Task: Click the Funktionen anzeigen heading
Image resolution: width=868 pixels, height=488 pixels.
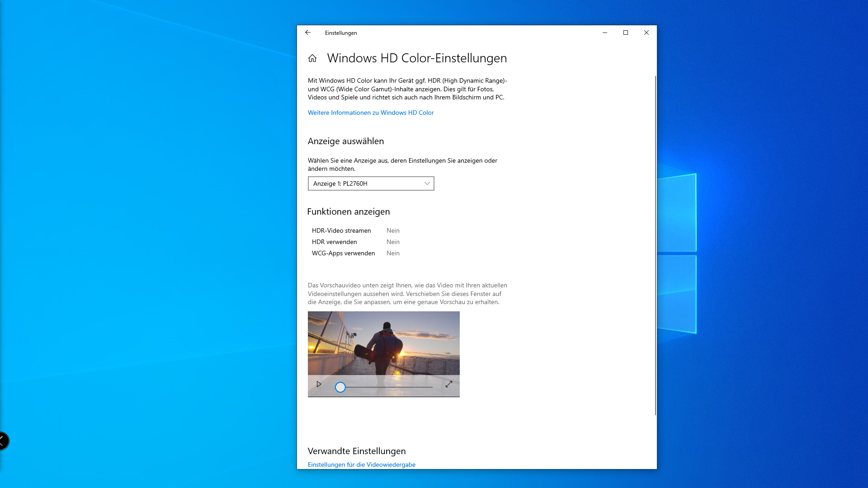Action: click(349, 211)
